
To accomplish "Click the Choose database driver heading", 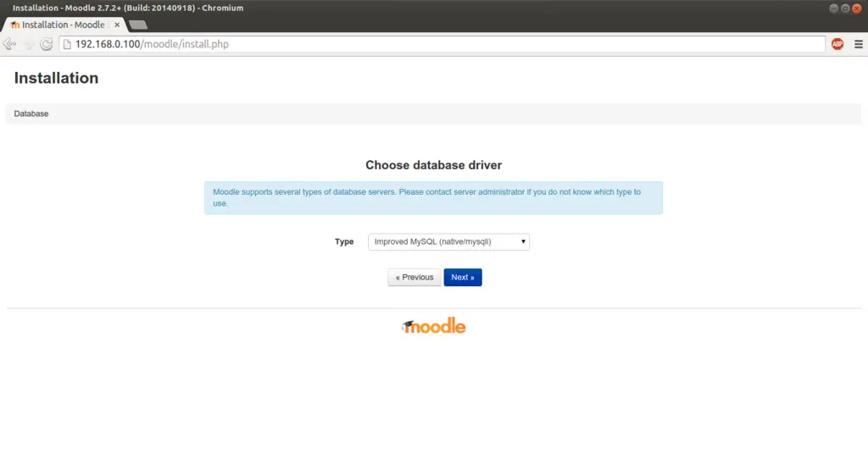I will pyautogui.click(x=433, y=165).
